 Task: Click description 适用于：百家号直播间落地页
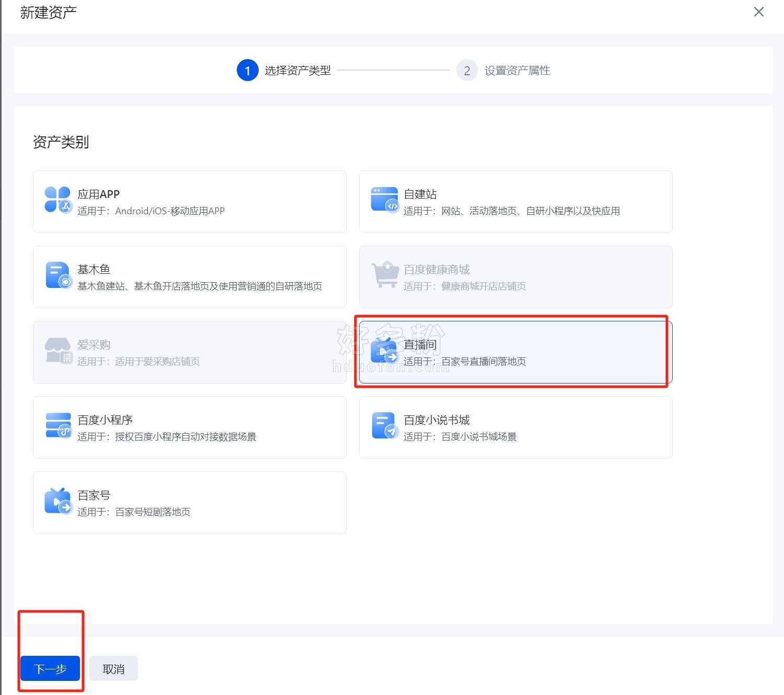tap(465, 362)
